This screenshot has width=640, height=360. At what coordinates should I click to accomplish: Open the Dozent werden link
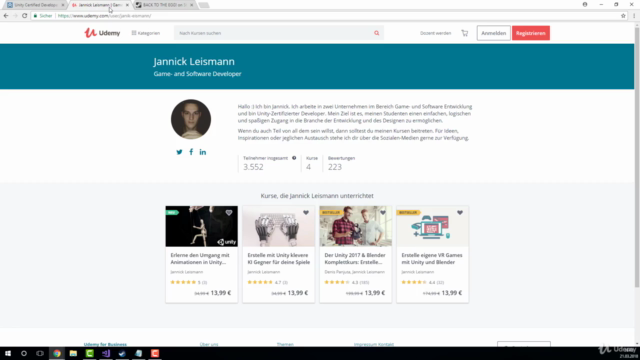436,33
